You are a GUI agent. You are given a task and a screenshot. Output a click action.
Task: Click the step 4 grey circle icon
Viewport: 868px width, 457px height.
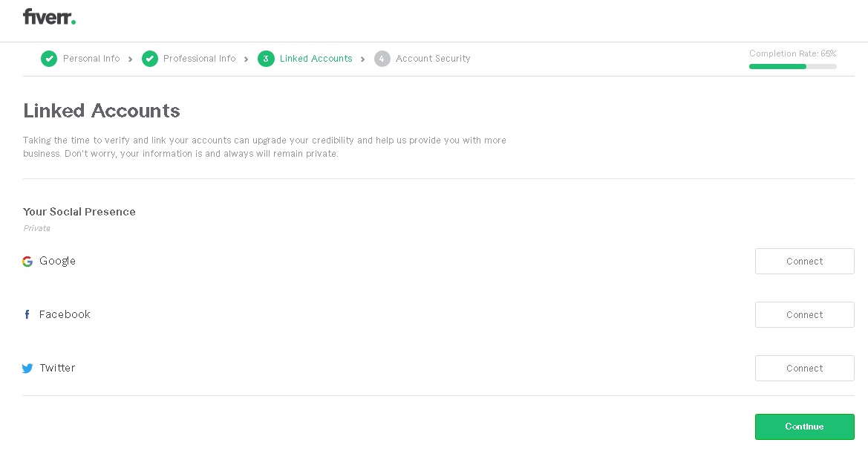pos(382,58)
